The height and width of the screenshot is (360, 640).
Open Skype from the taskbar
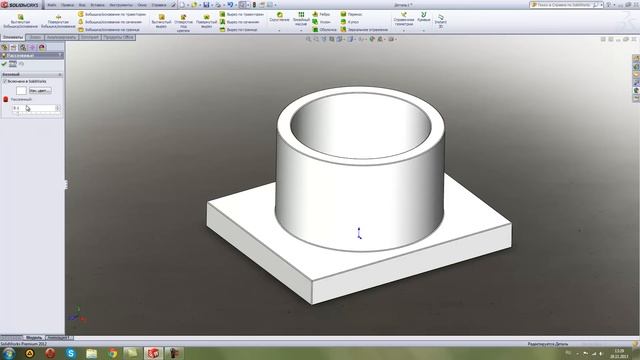[x=71, y=353]
